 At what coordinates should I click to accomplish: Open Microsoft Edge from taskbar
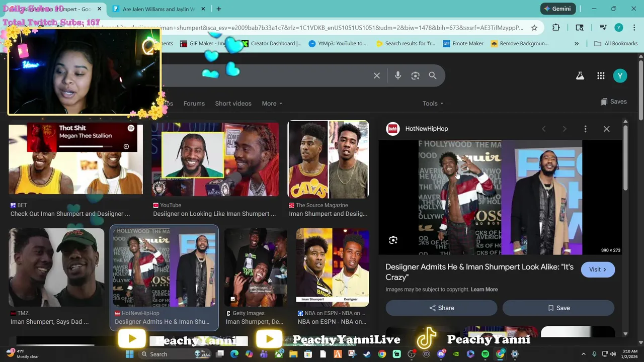234,354
